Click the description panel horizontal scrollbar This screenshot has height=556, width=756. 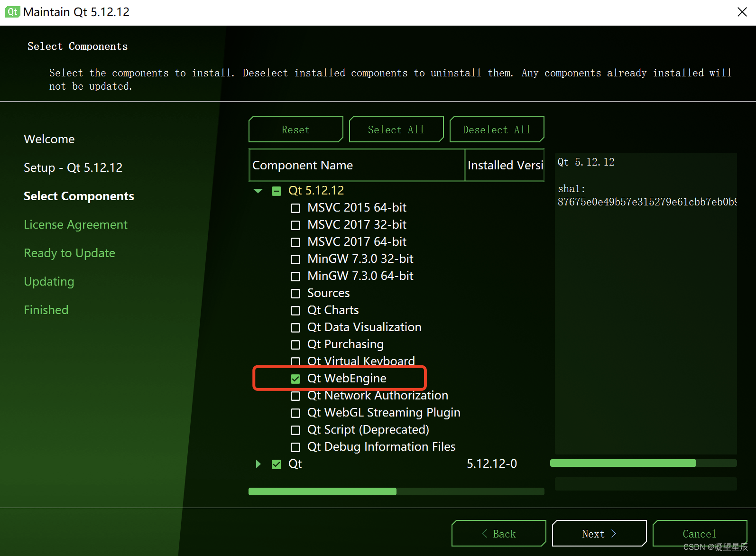click(x=623, y=463)
